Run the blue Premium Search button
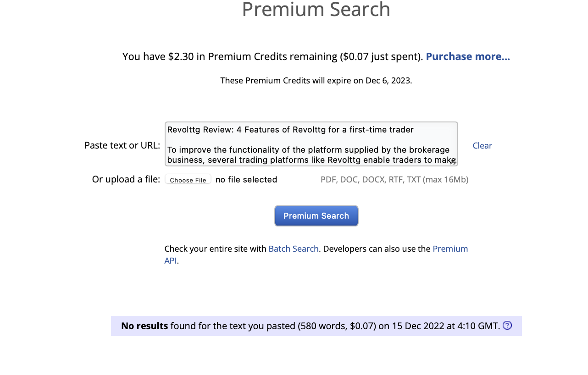This screenshot has height=375, width=588. point(316,216)
